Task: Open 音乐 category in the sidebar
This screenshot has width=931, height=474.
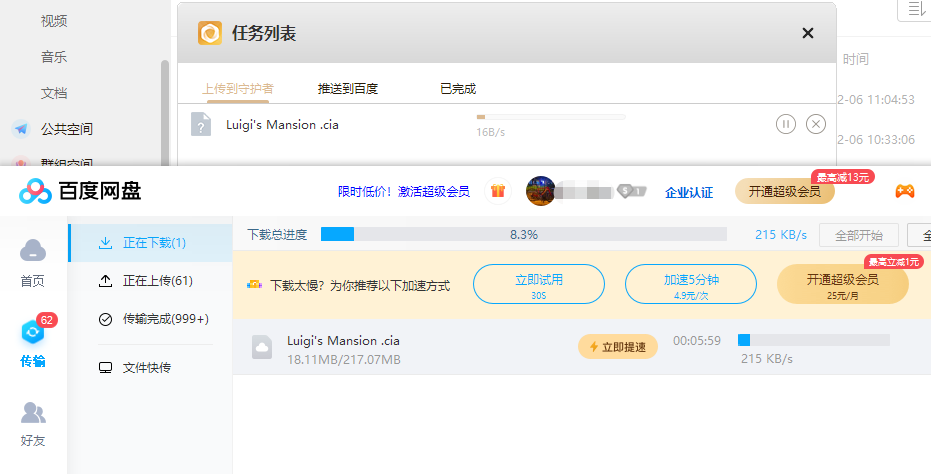Action: (x=54, y=57)
